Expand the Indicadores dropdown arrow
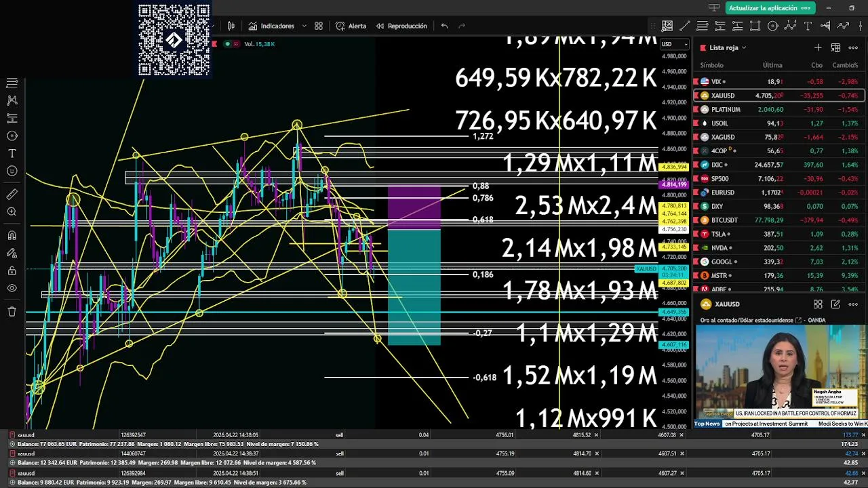The height and width of the screenshot is (488, 868). (x=304, y=26)
